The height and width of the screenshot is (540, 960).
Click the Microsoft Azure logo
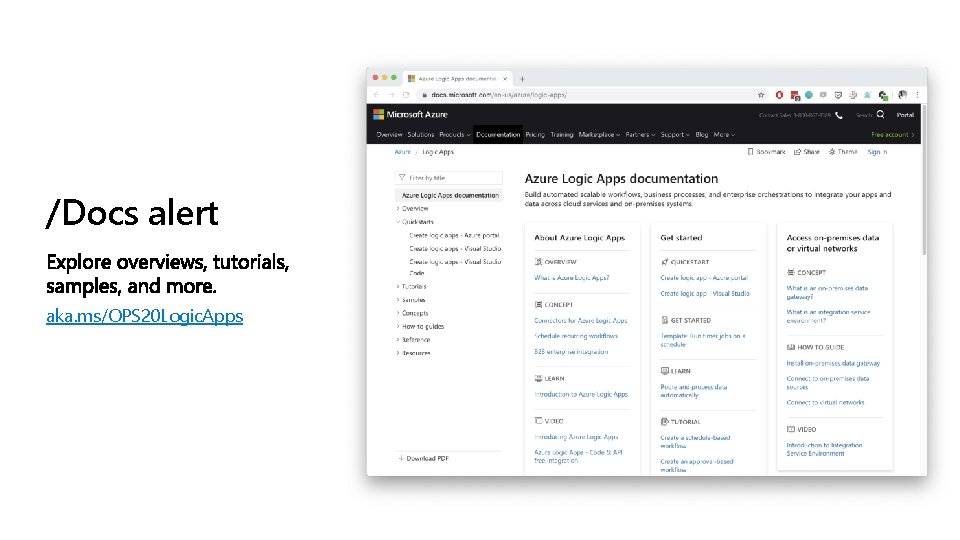point(410,114)
